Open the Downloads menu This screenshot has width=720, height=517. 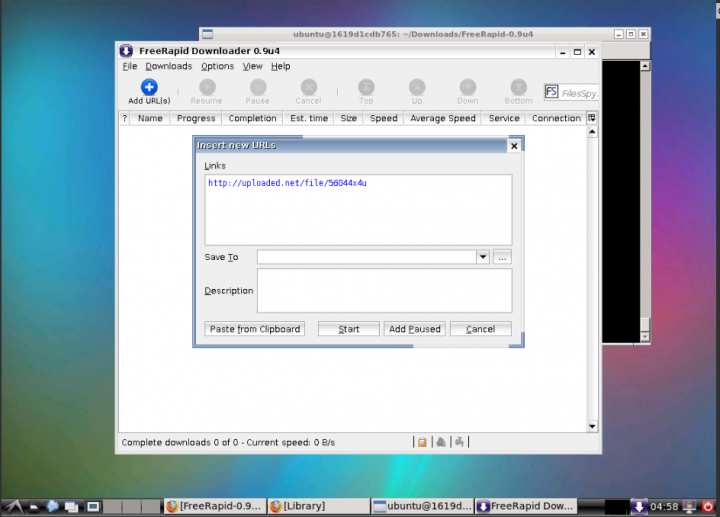(169, 66)
